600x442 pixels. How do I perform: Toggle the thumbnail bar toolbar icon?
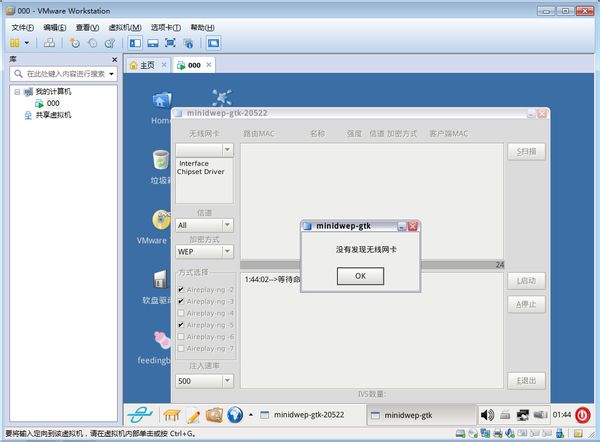pos(153,43)
